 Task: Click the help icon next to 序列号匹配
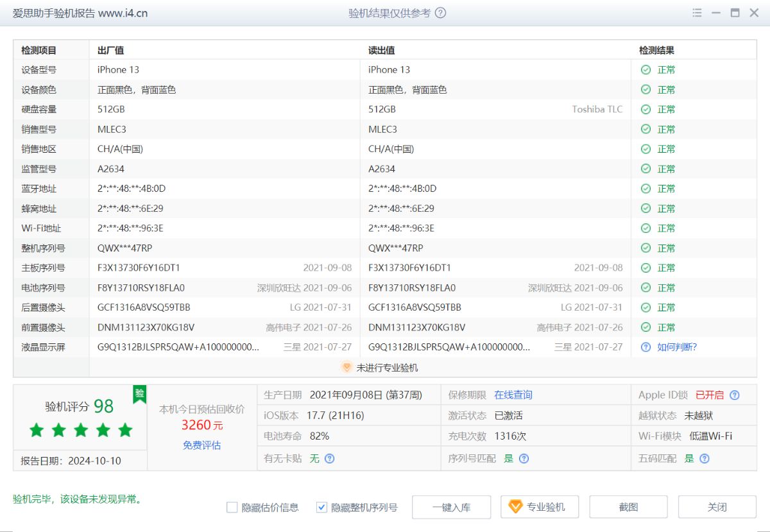click(524, 458)
